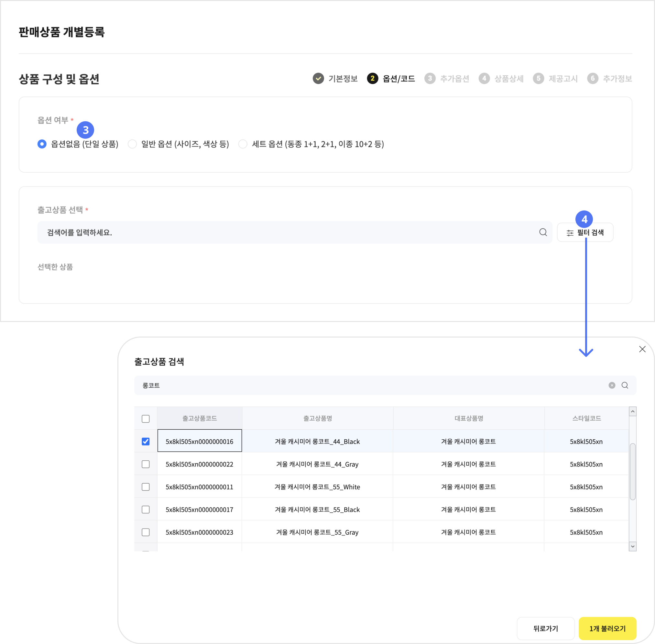Image resolution: width=655 pixels, height=644 pixels.
Task: Click the magnifier icon in the 출고상품 검색 dialog
Action: tap(625, 385)
